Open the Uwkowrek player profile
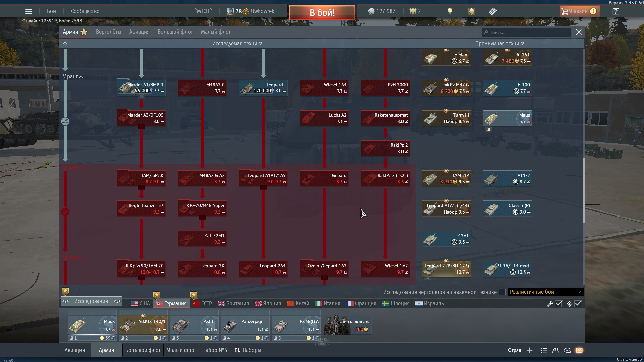This screenshot has width=644, height=362. click(262, 11)
